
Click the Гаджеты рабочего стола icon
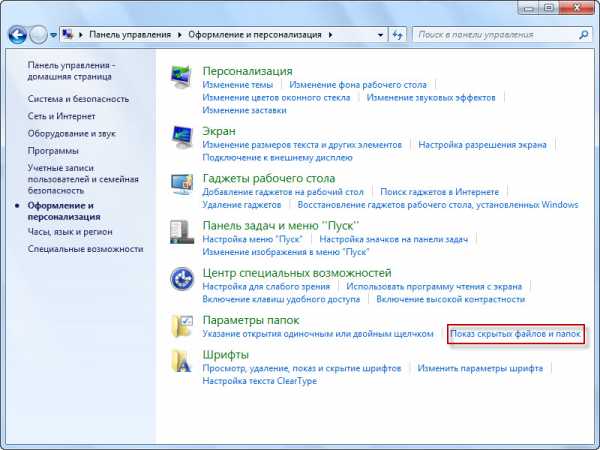click(x=182, y=184)
